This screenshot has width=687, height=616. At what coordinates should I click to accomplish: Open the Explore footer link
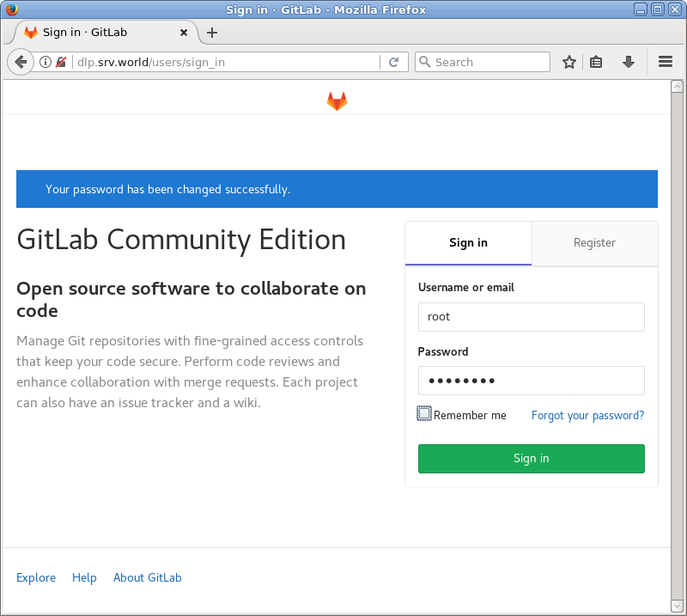point(36,577)
